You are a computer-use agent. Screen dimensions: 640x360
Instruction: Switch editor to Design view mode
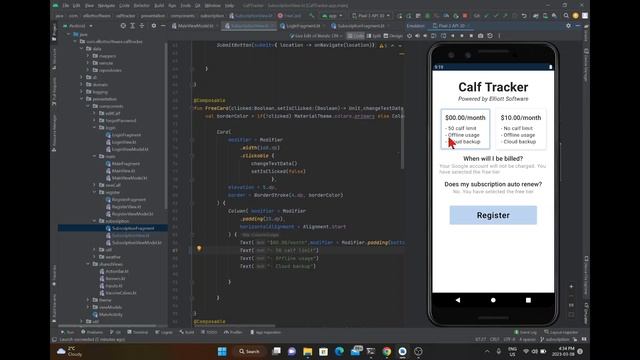pos(393,36)
